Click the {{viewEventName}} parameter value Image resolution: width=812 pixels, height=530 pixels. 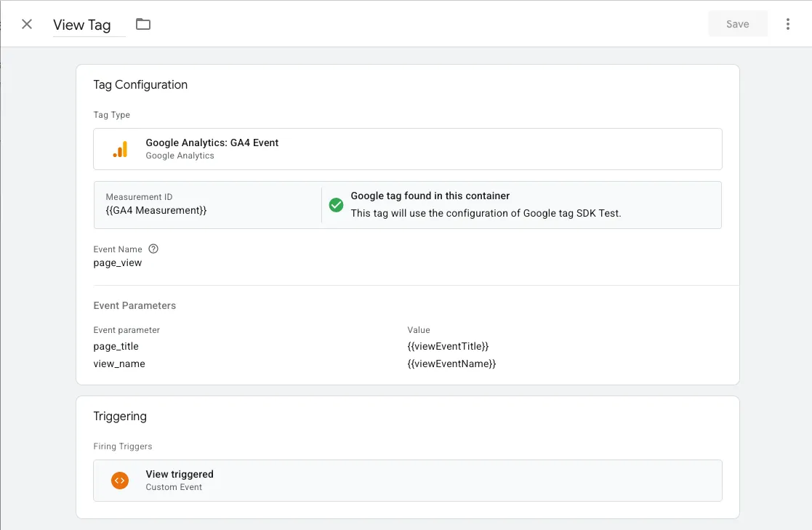(451, 364)
